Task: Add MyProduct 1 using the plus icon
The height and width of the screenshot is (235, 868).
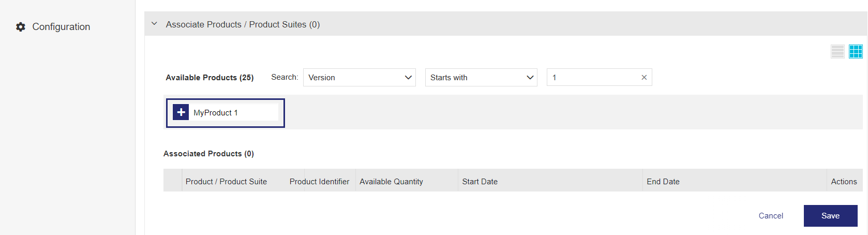Action: 181,112
